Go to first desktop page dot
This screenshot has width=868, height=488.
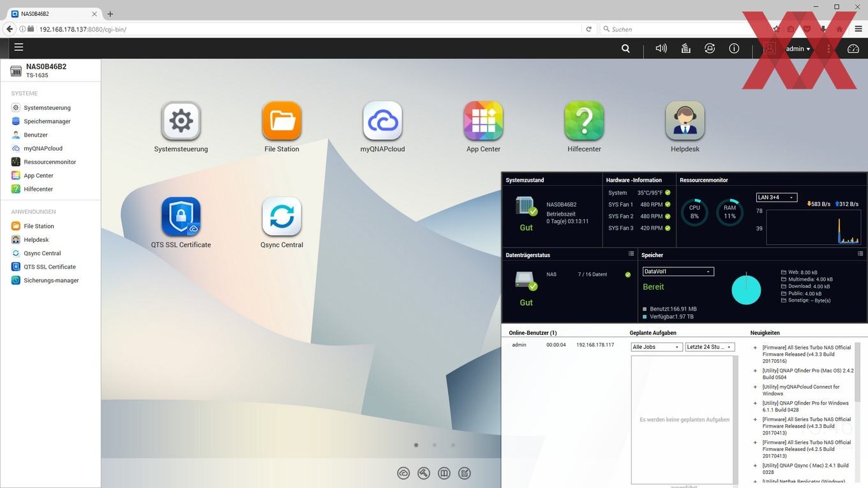point(416,445)
